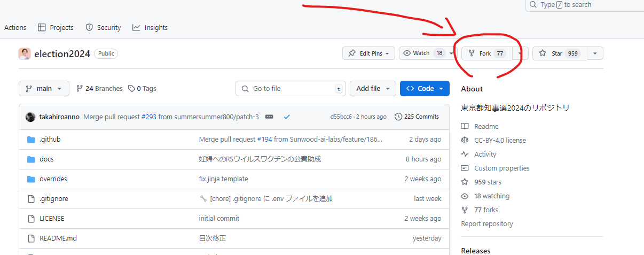Click the takahiroanno commit author avatar
644x255 pixels.
(30, 117)
